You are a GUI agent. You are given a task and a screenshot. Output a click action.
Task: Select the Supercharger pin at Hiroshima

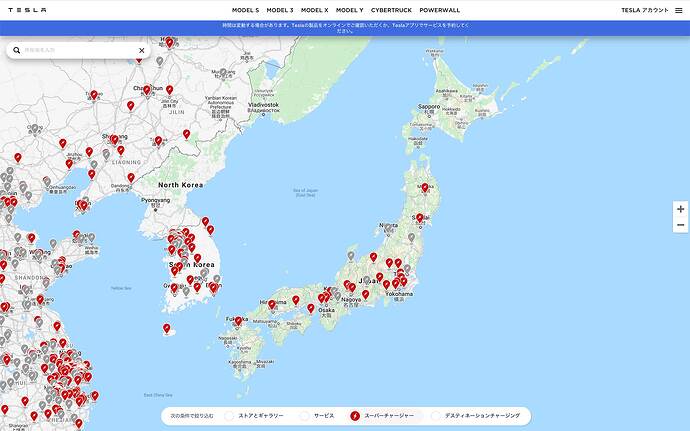click(272, 304)
